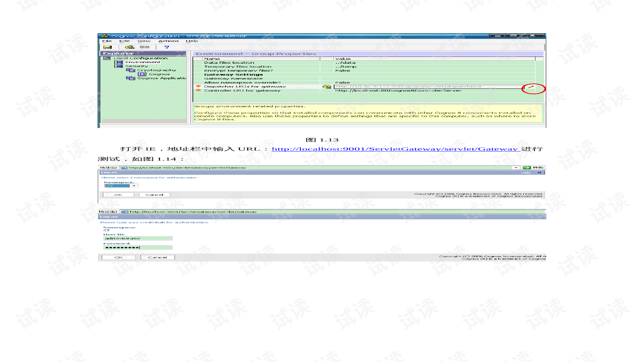Click the blue question mark Help icon
Viewport: 644px width, 362px height.
(x=167, y=47)
